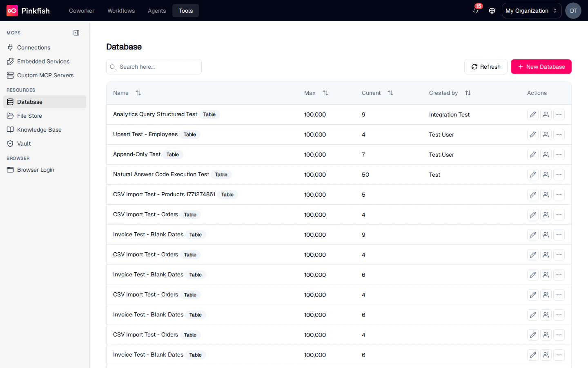Click the Pinkfish infinity logo

click(x=12, y=10)
